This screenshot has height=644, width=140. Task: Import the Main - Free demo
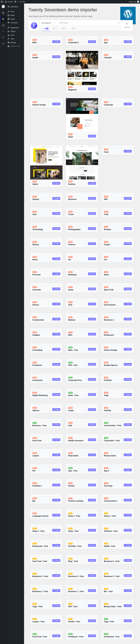[92, 349]
